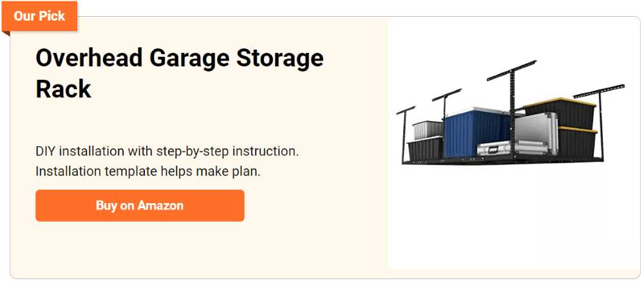The width and height of the screenshot is (644, 283).
Task: Click the word Rack in heading
Action: 64,89
